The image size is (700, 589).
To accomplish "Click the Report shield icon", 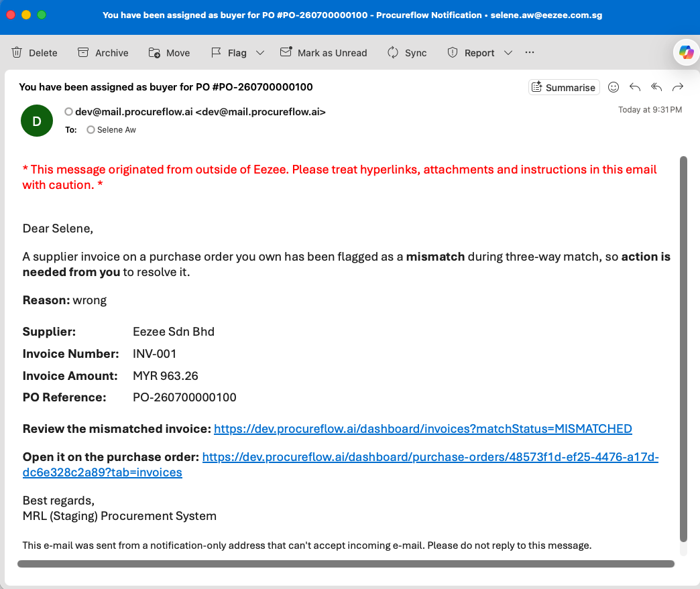I will 453,53.
